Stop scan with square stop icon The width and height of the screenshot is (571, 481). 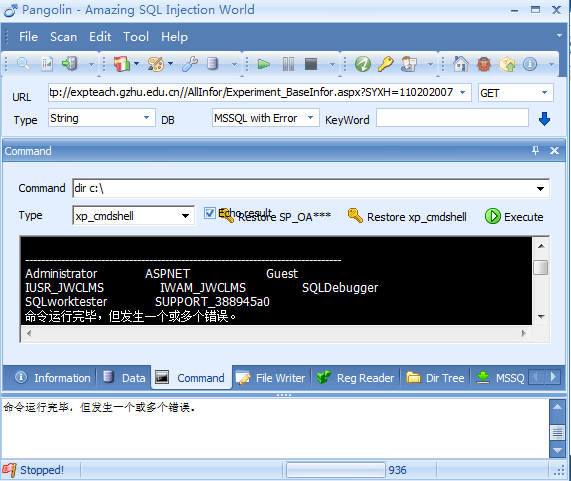pos(311,64)
